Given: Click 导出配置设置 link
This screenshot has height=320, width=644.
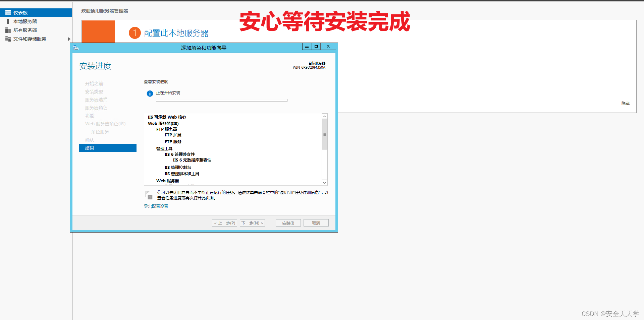Looking at the screenshot, I should pos(156,206).
